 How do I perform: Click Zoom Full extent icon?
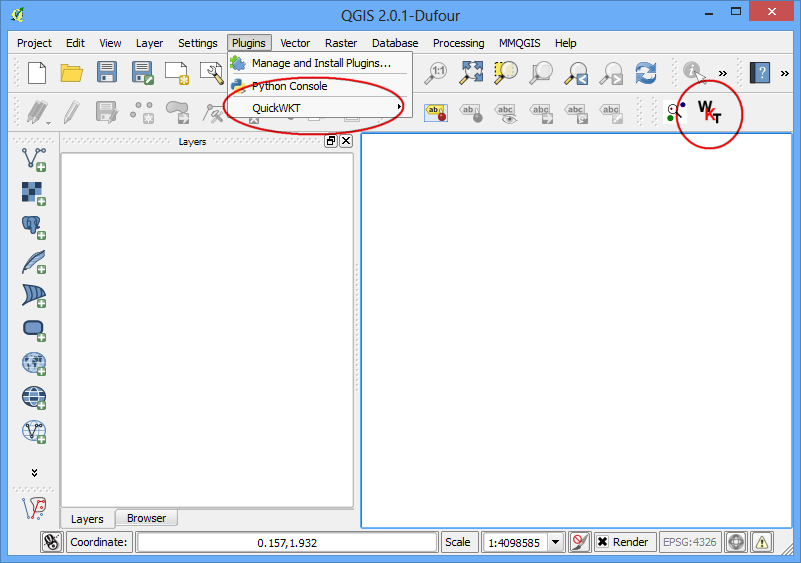coord(471,73)
